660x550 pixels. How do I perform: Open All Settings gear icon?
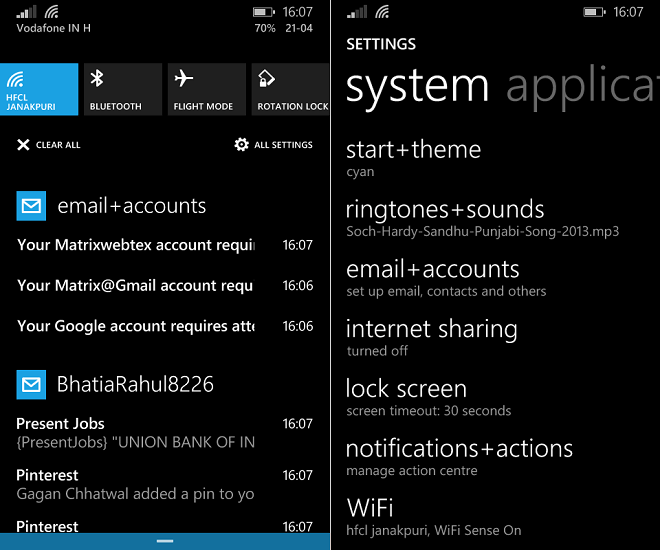[x=242, y=144]
